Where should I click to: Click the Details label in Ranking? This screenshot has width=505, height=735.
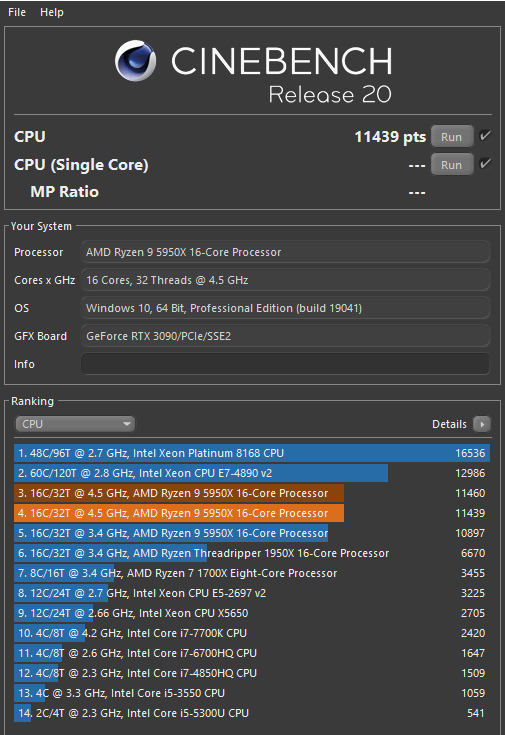(449, 424)
